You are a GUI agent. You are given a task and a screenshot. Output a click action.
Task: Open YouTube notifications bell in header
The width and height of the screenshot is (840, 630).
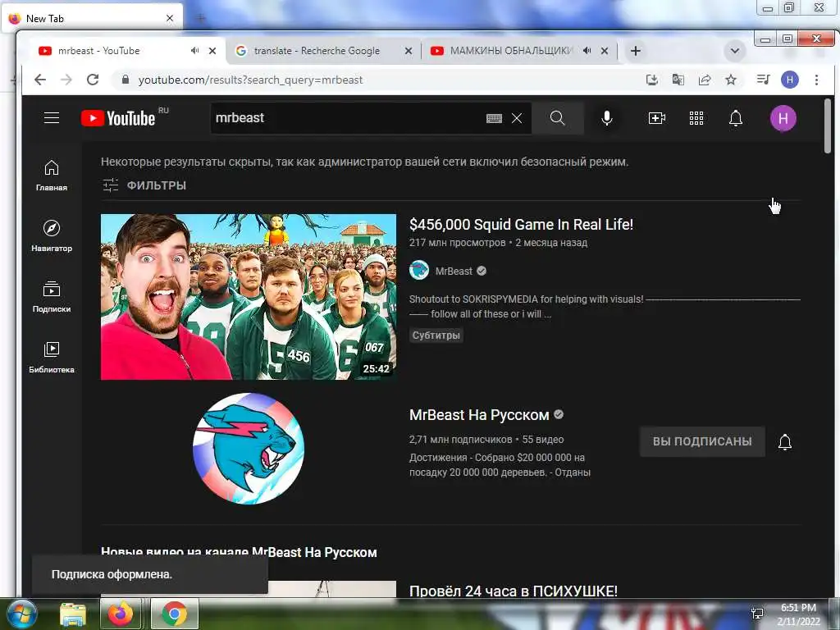click(x=736, y=118)
